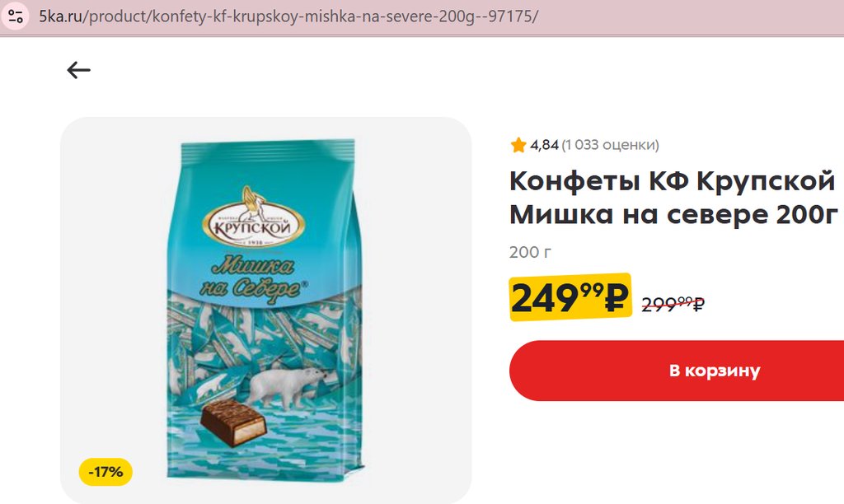Viewport: 844px width, 504px height.
Task: Click the 200 г weight label
Action: click(530, 252)
